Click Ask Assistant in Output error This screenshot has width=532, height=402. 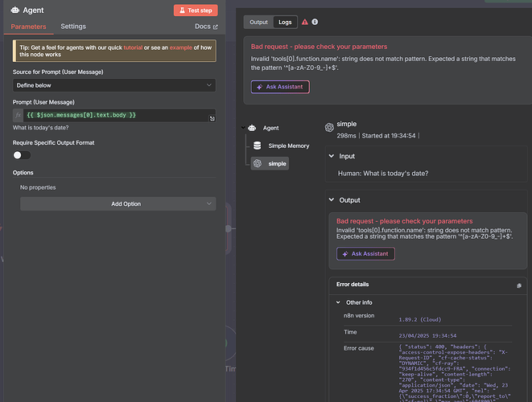pyautogui.click(x=365, y=253)
